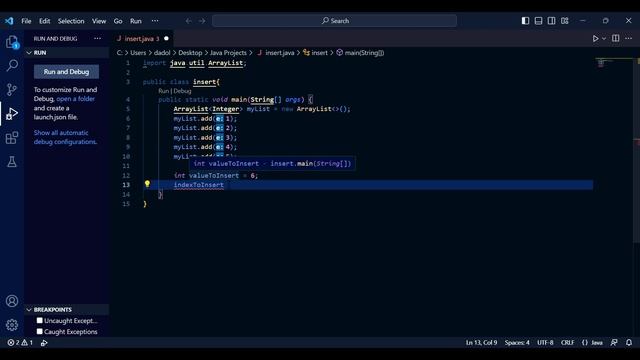Open the Go menu
640x360 pixels.
click(118, 21)
